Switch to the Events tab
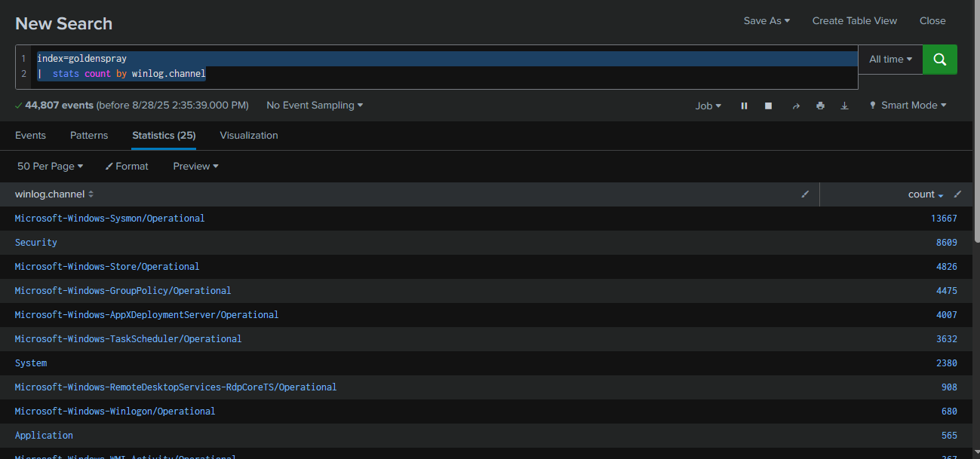980x459 pixels. tap(30, 136)
